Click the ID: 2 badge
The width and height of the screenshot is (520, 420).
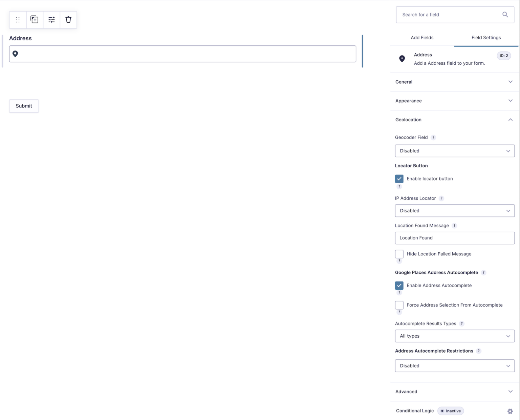pyautogui.click(x=504, y=56)
